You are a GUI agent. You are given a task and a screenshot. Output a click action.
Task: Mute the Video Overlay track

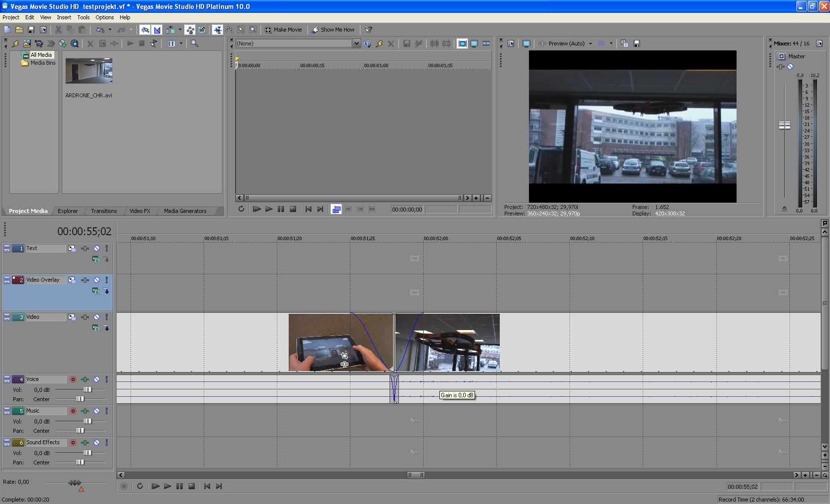tap(96, 280)
